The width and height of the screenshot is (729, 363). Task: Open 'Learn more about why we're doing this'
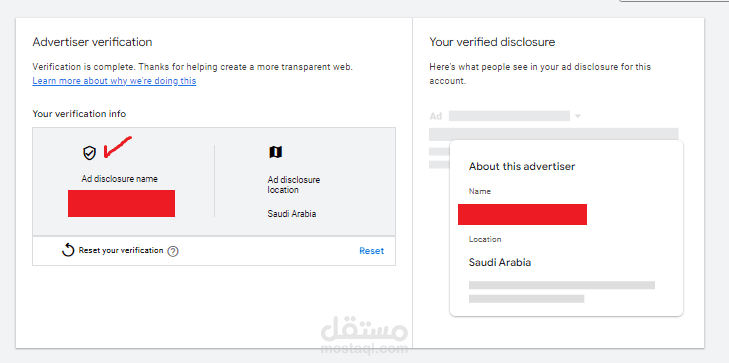pos(114,81)
